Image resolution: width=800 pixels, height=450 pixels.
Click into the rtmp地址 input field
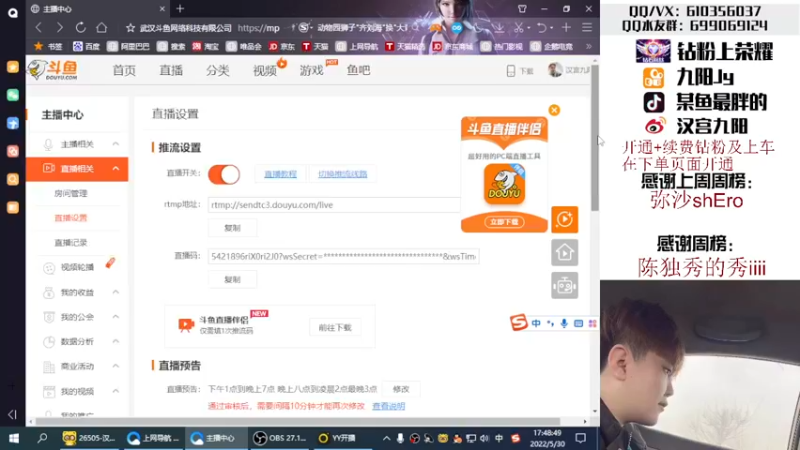(x=334, y=205)
